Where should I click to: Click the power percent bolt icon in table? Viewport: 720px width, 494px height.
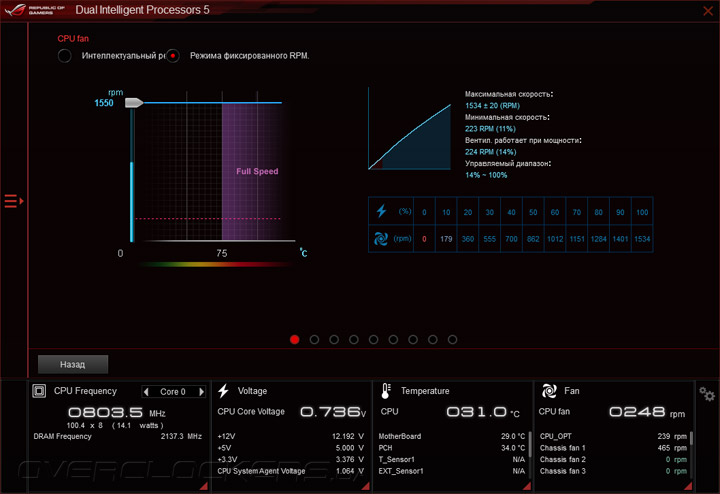coord(381,211)
